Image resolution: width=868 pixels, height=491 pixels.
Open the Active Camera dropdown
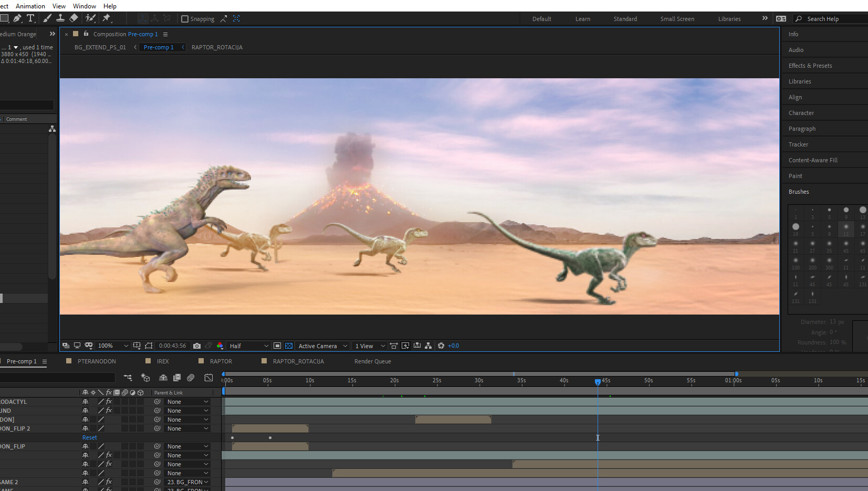point(322,346)
